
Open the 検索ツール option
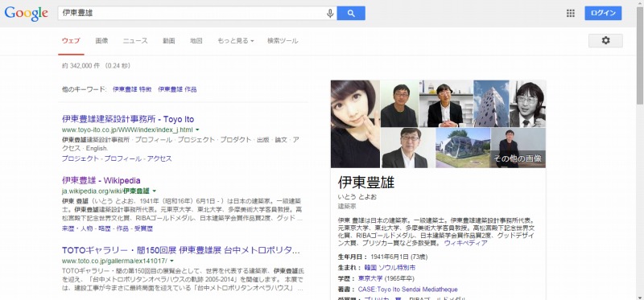coord(283,41)
